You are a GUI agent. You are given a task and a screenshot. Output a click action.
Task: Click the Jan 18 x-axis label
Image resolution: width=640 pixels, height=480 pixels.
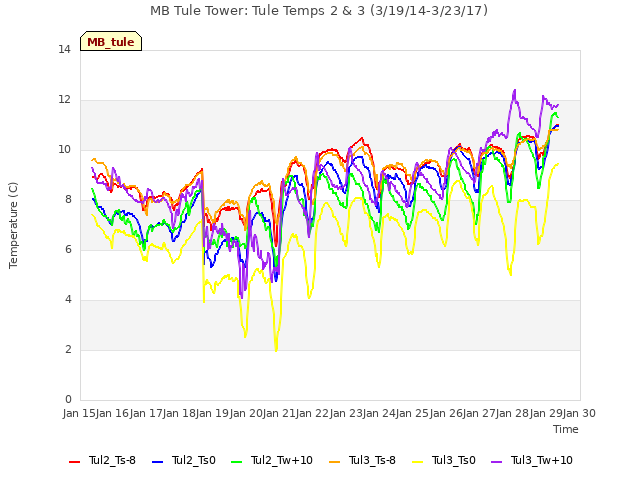point(180,413)
